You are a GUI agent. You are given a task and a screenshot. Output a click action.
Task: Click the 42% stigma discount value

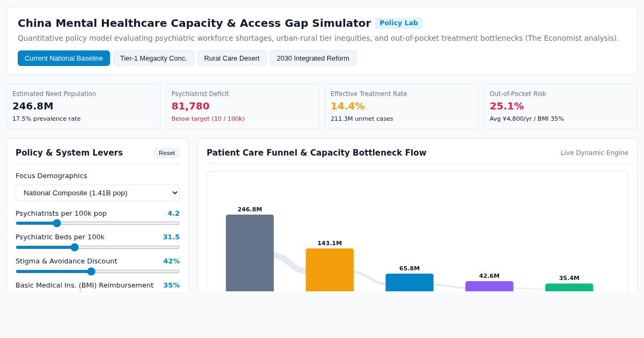172,261
